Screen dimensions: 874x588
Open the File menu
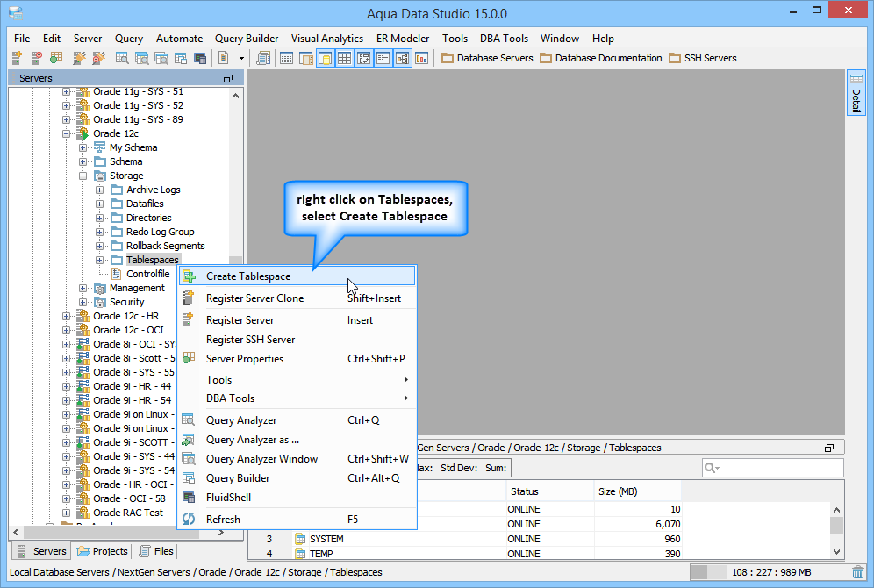point(22,39)
